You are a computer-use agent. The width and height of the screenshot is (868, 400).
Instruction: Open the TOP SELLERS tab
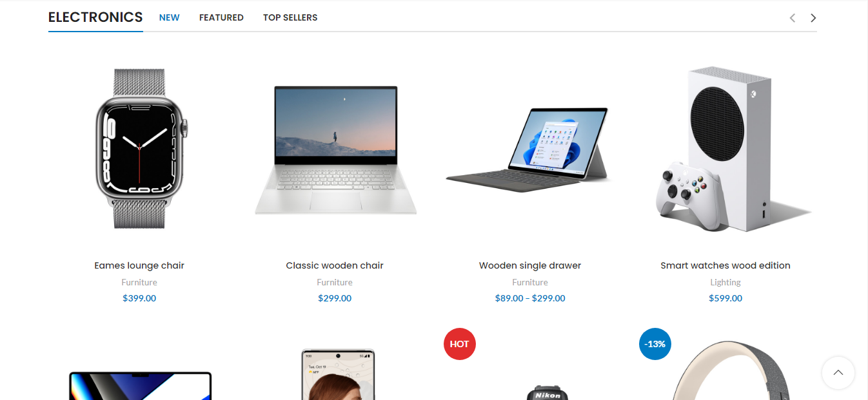coord(290,18)
